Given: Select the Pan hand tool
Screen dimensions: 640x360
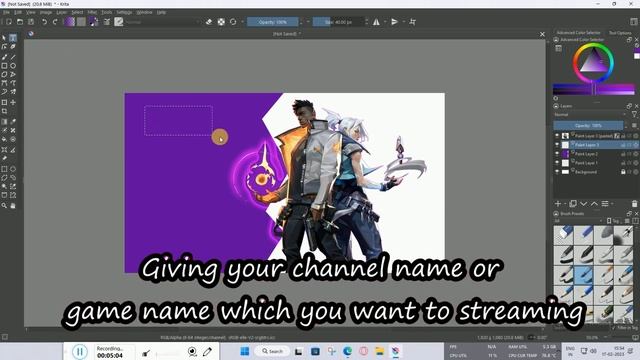Looking at the screenshot, I should [x=13, y=206].
